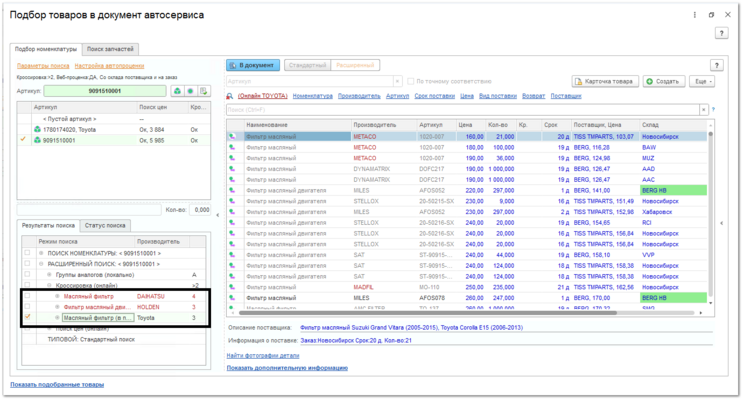Check the ПОИСК НОМЕНКЛАТУРЫ row checkbox
This screenshot has height=400, width=743.
click(27, 253)
